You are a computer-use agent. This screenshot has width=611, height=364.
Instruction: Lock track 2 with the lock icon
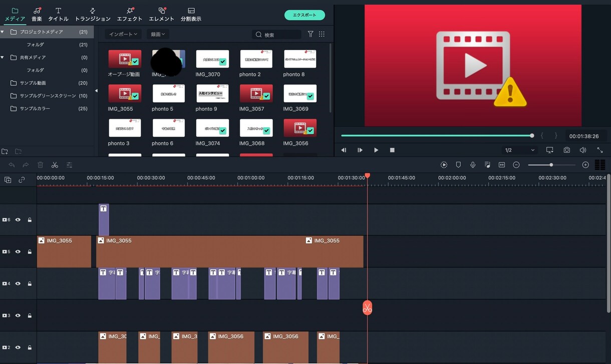30,347
